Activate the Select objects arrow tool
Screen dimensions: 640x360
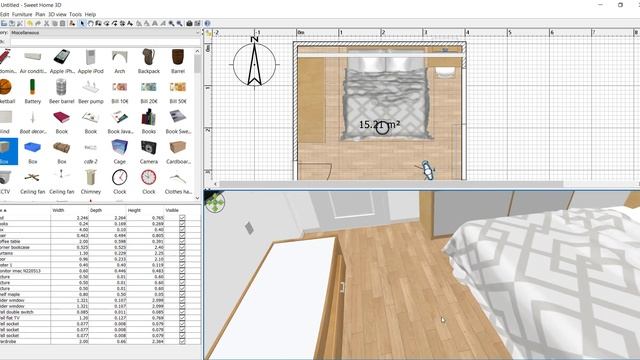coord(82,24)
